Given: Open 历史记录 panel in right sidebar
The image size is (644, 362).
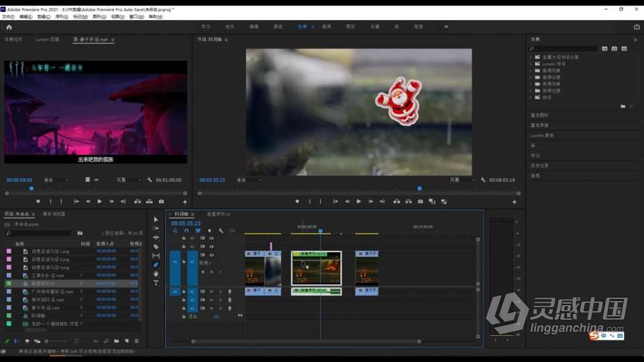Looking at the screenshot, I should 539,166.
